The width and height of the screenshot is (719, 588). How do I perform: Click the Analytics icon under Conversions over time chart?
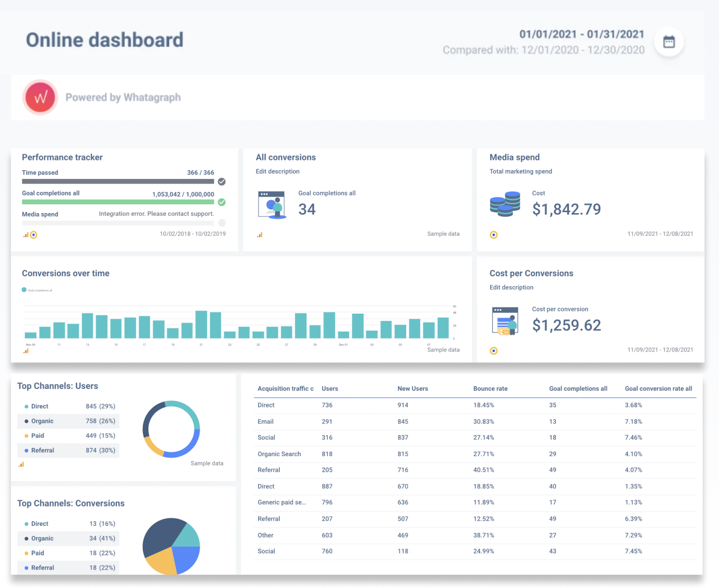26,351
